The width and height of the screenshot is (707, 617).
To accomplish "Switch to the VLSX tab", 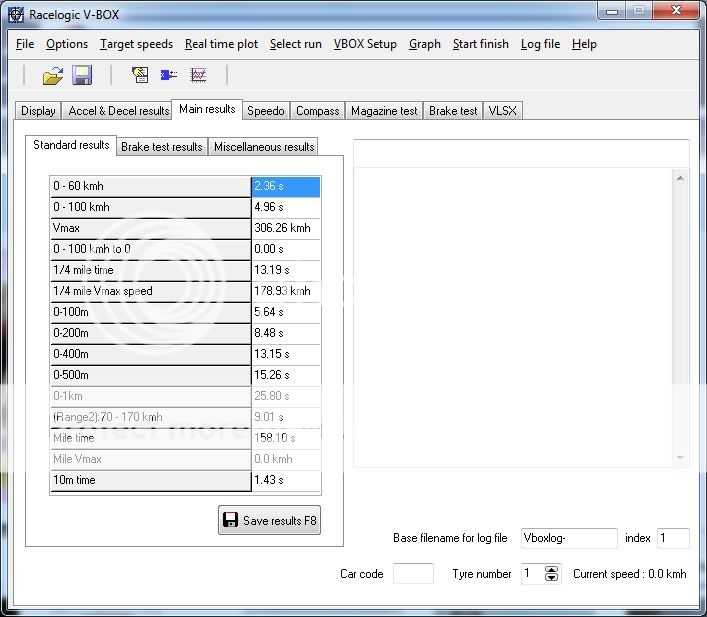I will pos(502,111).
